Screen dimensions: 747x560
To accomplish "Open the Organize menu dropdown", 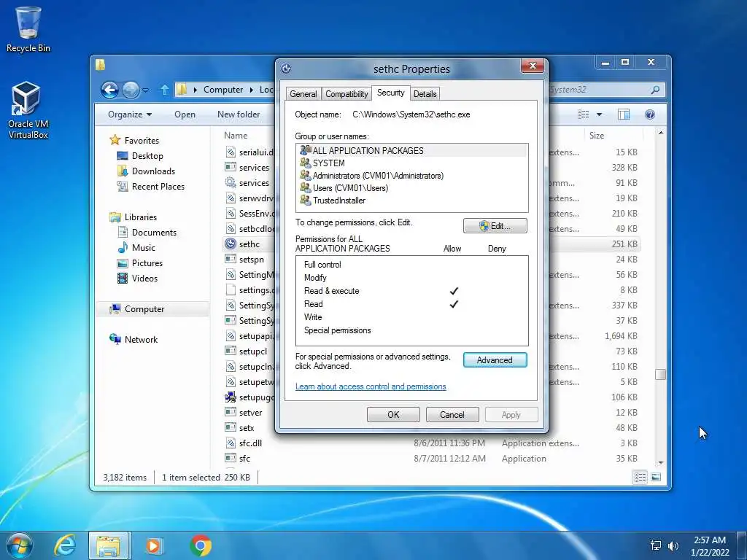I will point(130,114).
